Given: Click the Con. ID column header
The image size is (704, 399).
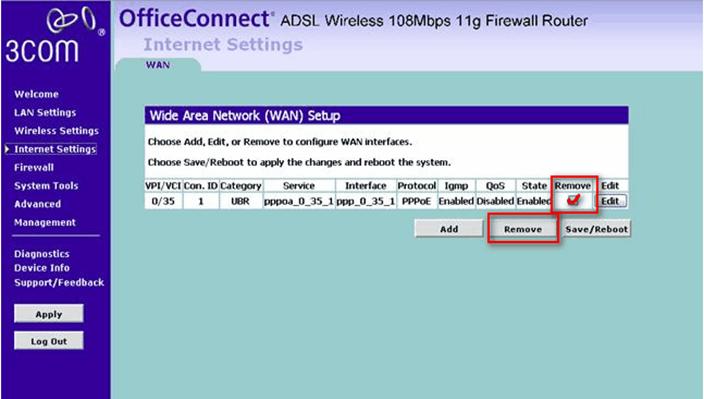Looking at the screenshot, I should 201,186.
